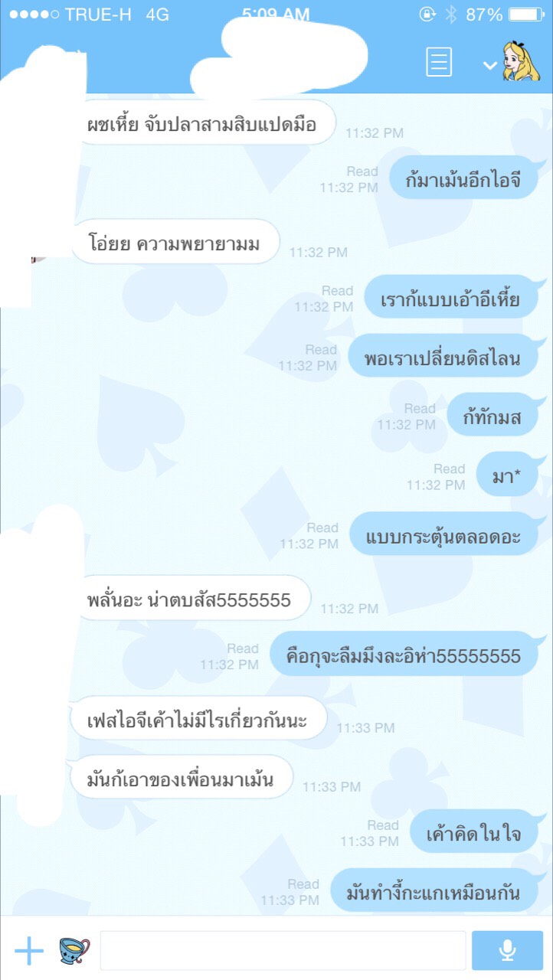Tap the Bluetooth icon in status bar
The image size is (553, 980).
(450, 15)
